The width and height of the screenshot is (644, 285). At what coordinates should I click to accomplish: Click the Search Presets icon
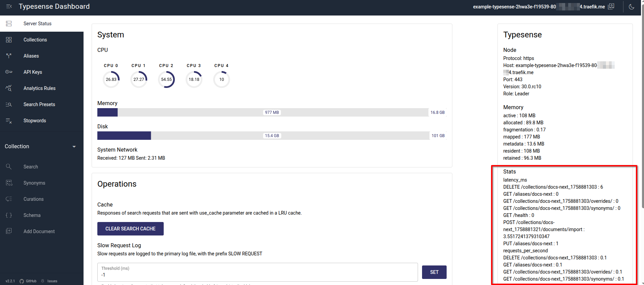[x=9, y=104]
